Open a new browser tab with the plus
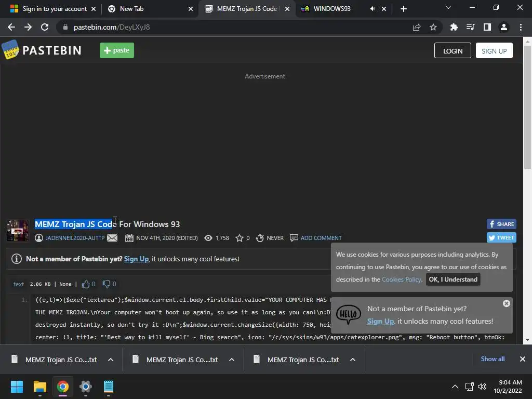 point(403,9)
